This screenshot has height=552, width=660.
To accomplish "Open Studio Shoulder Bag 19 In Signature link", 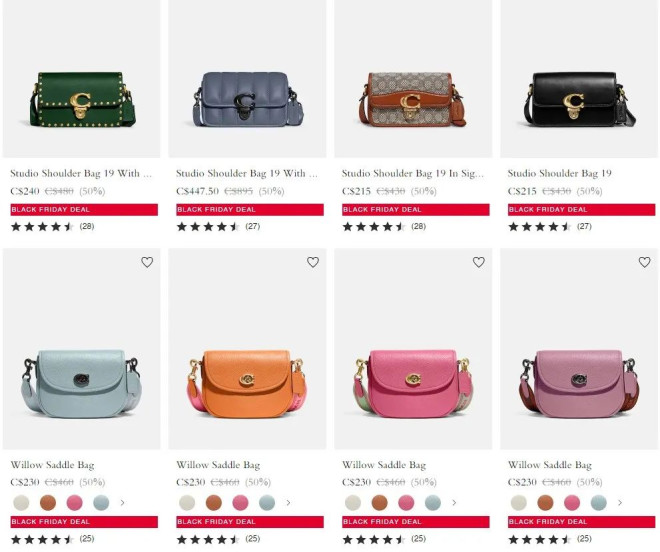I will (412, 173).
